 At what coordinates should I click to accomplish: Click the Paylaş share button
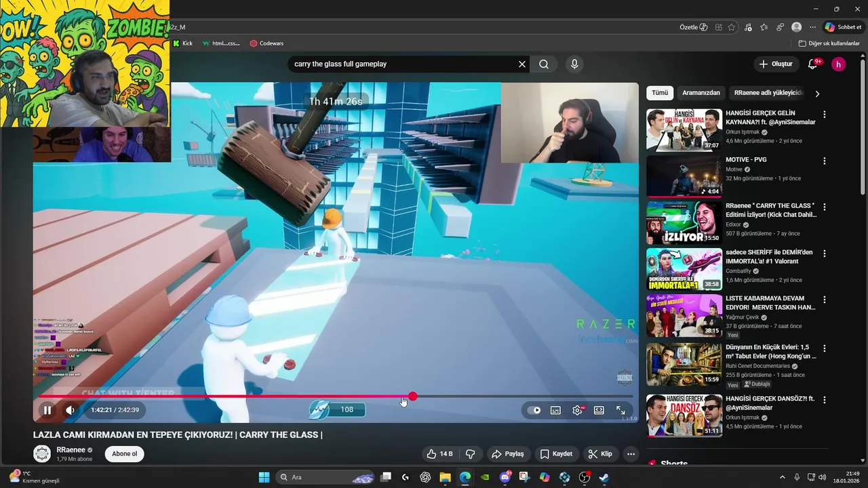pyautogui.click(x=508, y=454)
